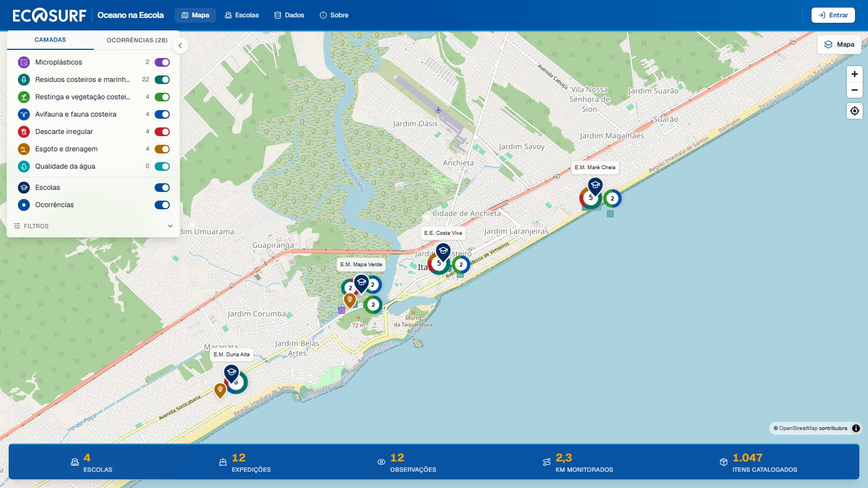
Task: Locate my position on the map
Action: (854, 111)
